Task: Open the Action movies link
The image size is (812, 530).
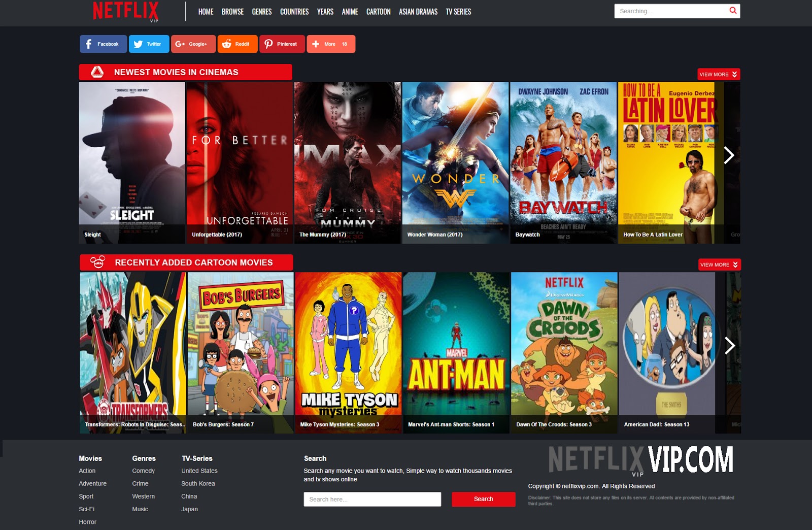Action: [87, 471]
